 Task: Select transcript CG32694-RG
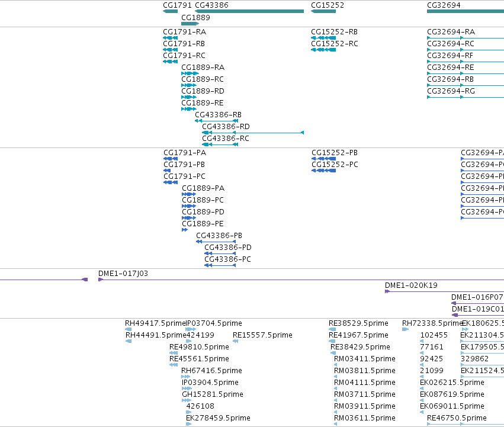click(451, 91)
